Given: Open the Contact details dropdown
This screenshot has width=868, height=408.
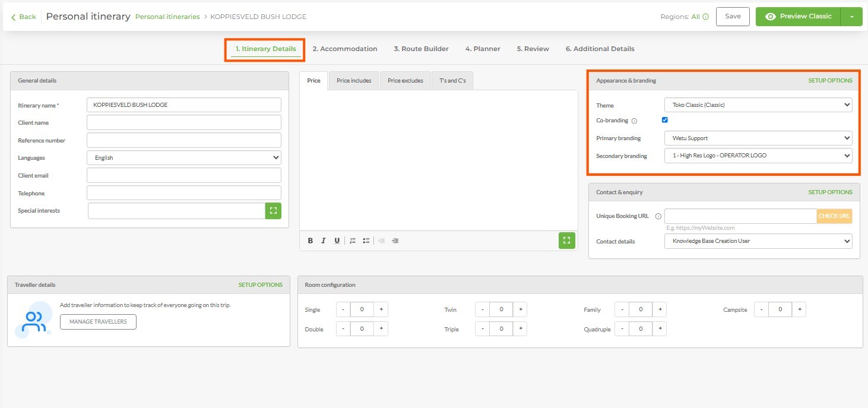Looking at the screenshot, I should (x=758, y=241).
